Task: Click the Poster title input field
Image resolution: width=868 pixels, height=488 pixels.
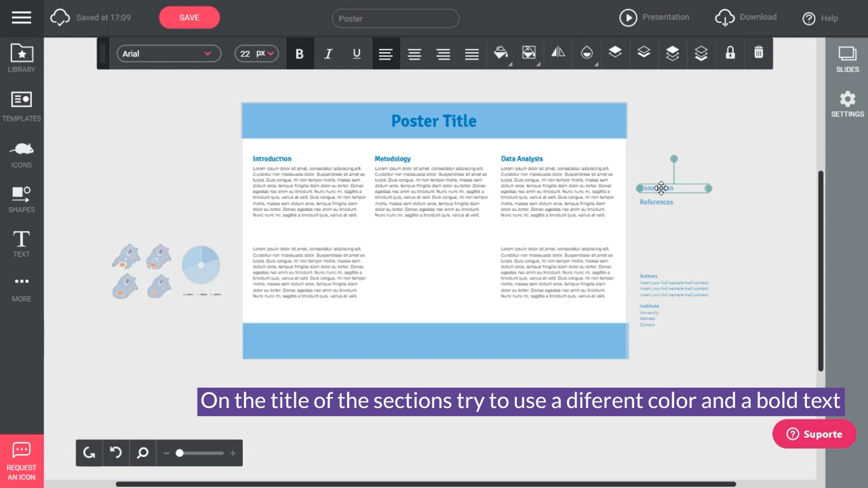Action: pyautogui.click(x=395, y=18)
